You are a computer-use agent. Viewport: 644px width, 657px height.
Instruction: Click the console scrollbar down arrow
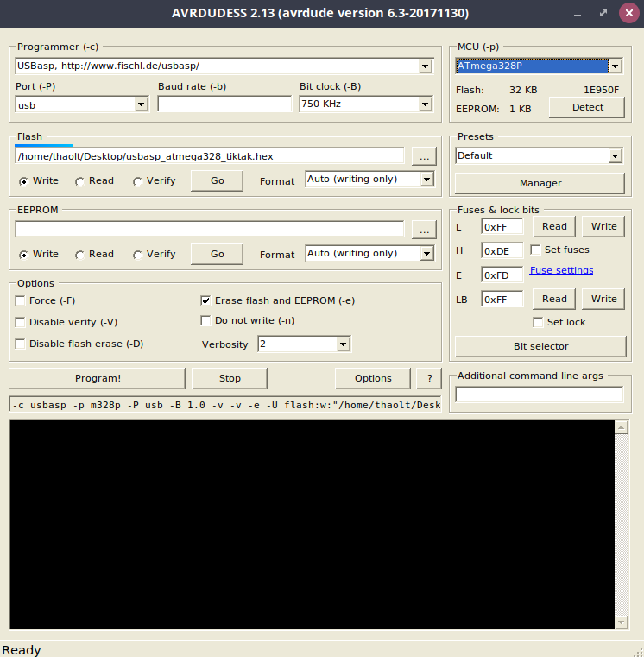(x=621, y=622)
